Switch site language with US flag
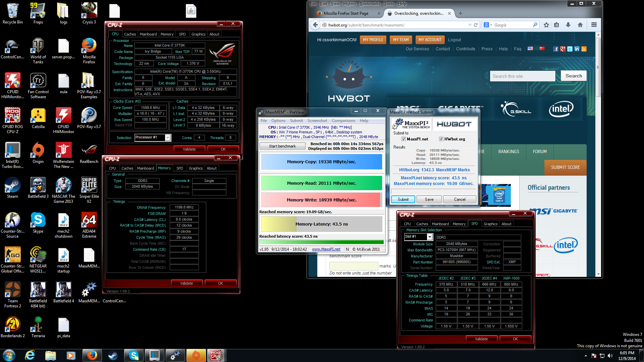Screen dimensions: 644x362 (x=530, y=49)
